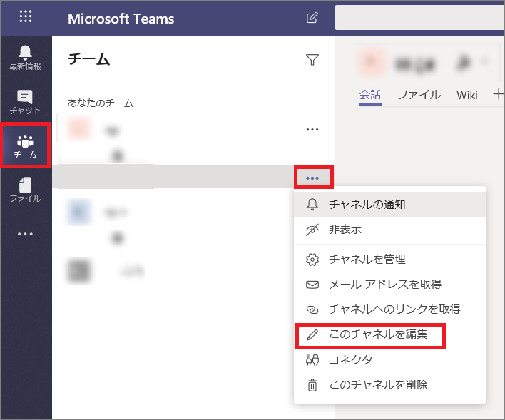Open more options for highlighted channel
This screenshot has width=505, height=420.
[312, 178]
